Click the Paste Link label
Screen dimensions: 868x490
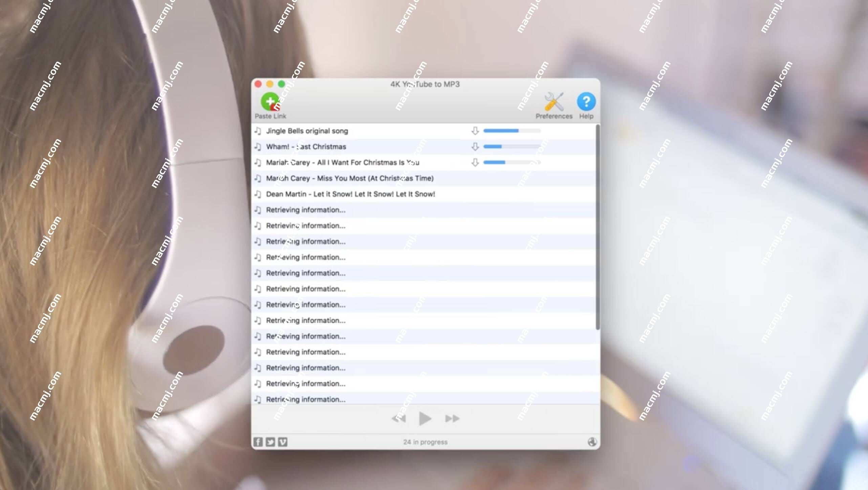pos(270,116)
